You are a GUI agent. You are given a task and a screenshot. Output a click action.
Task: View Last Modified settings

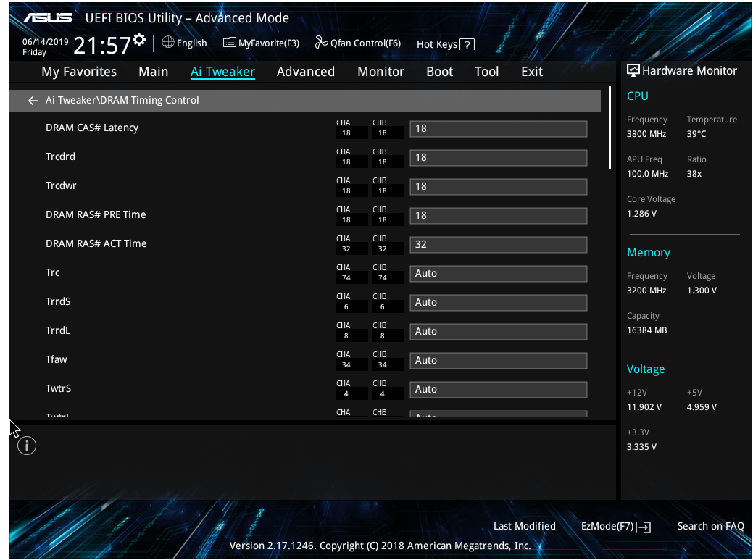coord(525,527)
